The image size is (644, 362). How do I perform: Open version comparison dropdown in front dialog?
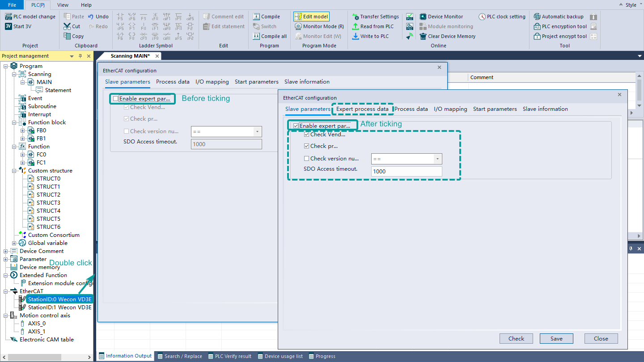(x=437, y=159)
